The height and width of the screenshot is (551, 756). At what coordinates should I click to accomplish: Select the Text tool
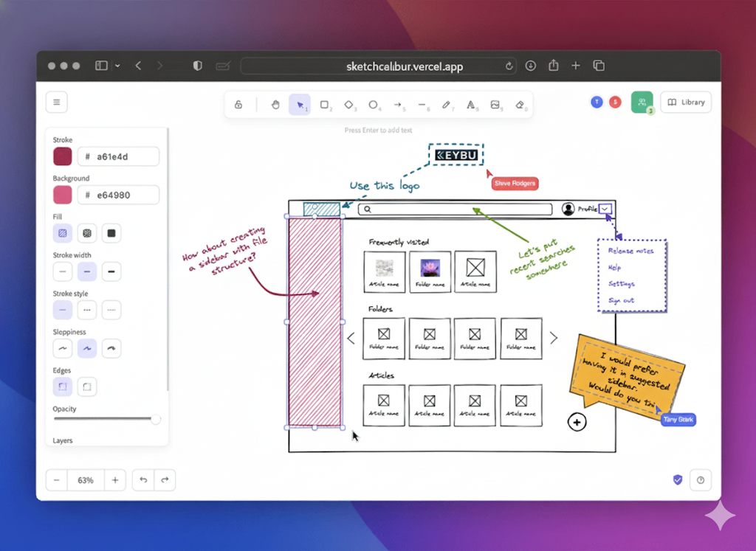pos(472,105)
